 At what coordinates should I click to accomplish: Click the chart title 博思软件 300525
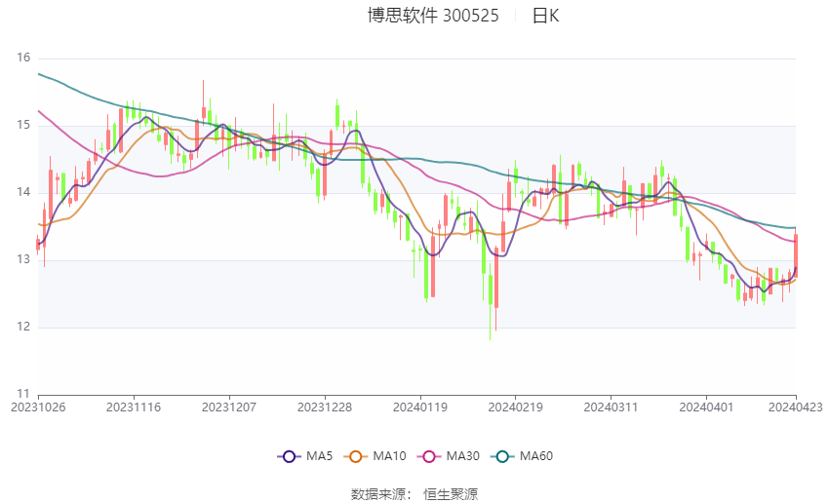pyautogui.click(x=433, y=16)
